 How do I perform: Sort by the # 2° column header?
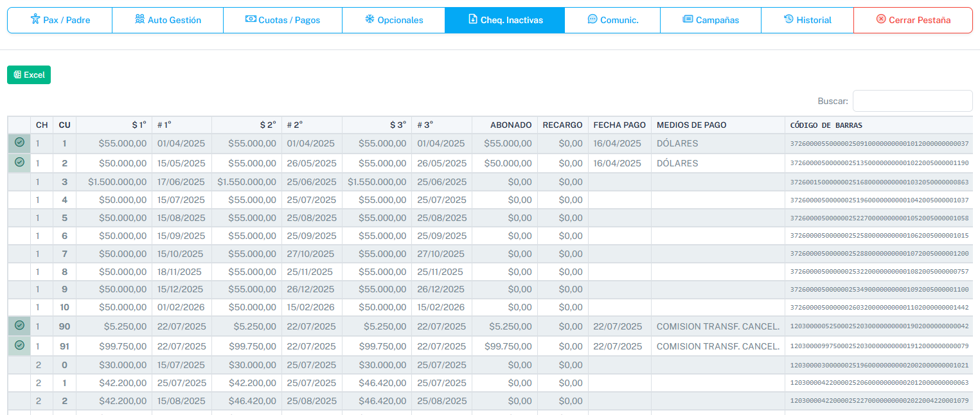coord(312,125)
